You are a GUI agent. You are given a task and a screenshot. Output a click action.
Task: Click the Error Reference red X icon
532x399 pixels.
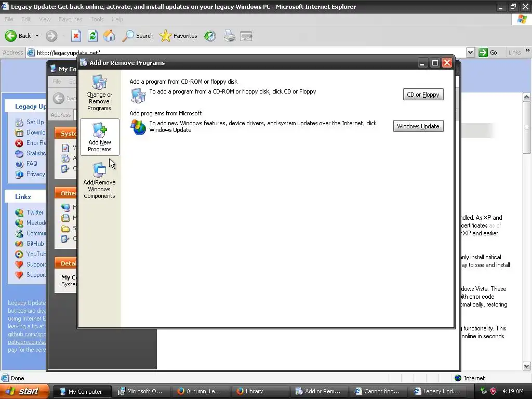pyautogui.click(x=19, y=143)
